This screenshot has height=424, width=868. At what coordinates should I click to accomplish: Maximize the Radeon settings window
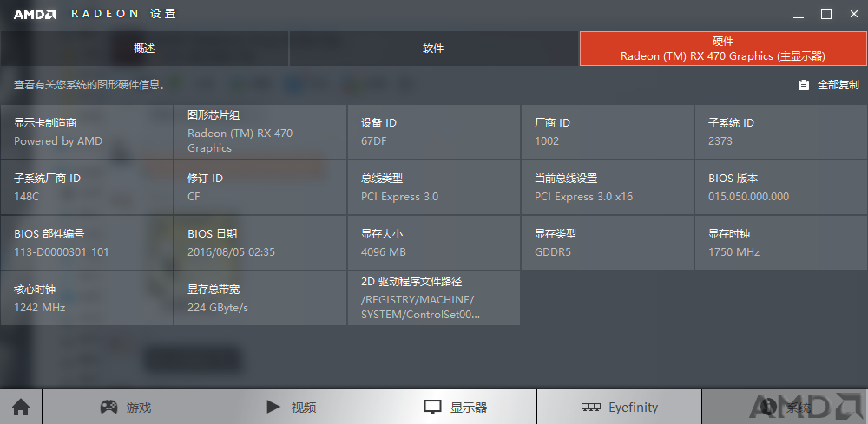pos(826,15)
